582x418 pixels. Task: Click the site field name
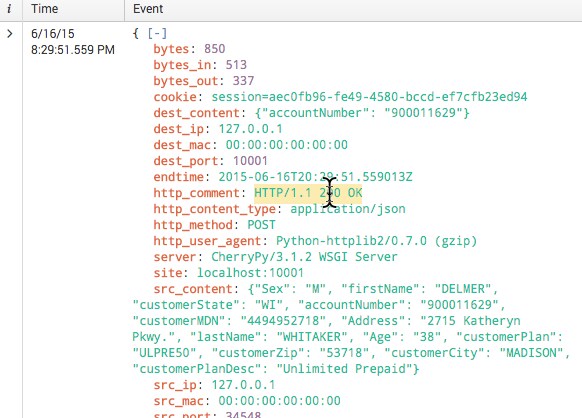(168, 273)
